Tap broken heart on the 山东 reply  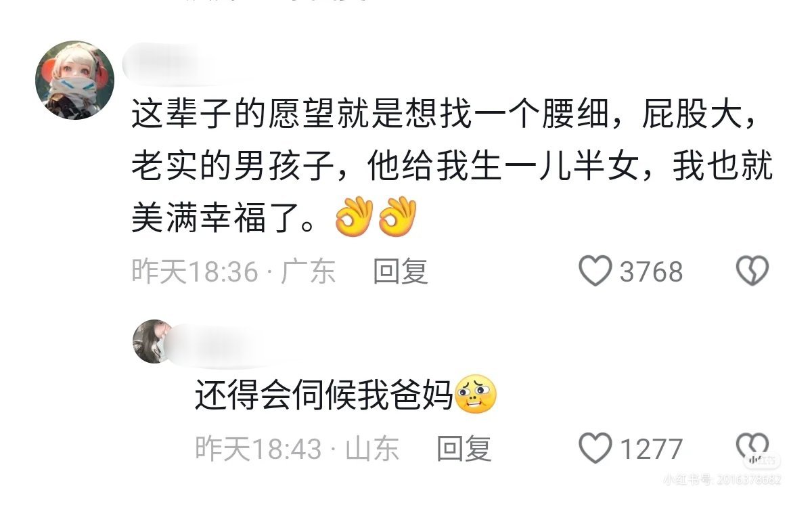[x=752, y=447]
